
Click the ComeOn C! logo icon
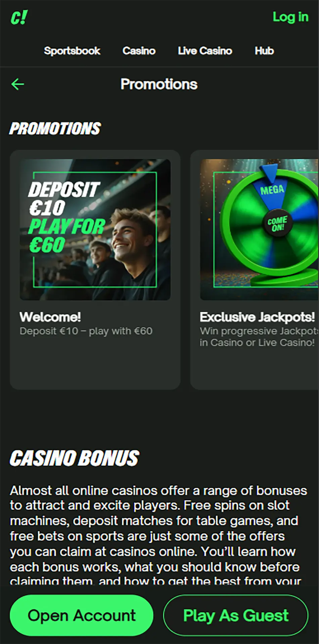[x=19, y=17]
